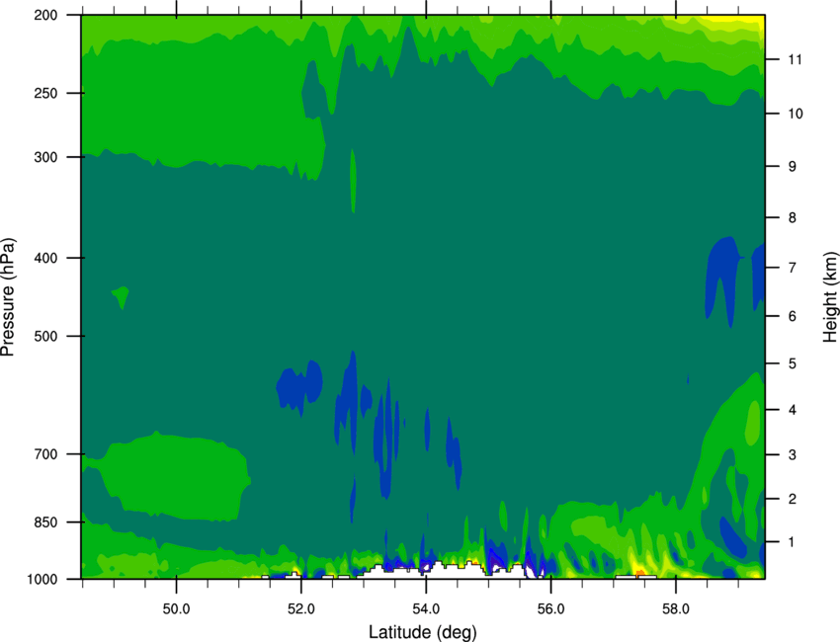Click the 9 km height label
The height and width of the screenshot is (642, 840).
[x=793, y=167]
